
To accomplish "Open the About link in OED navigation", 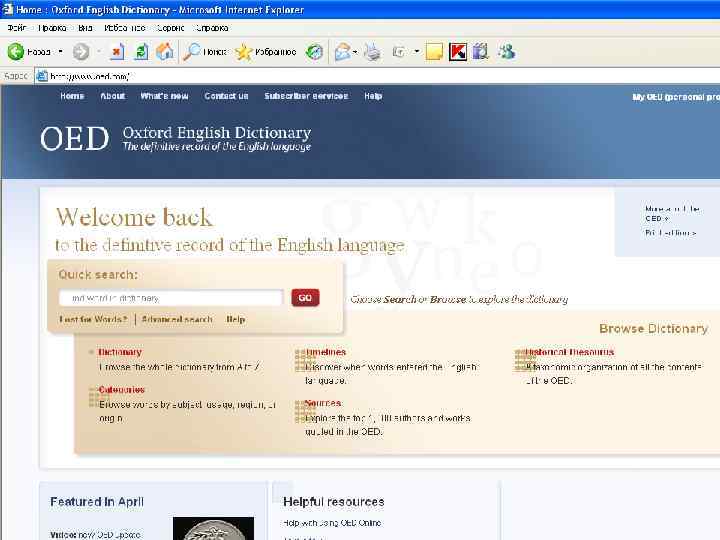I will click(x=112, y=96).
